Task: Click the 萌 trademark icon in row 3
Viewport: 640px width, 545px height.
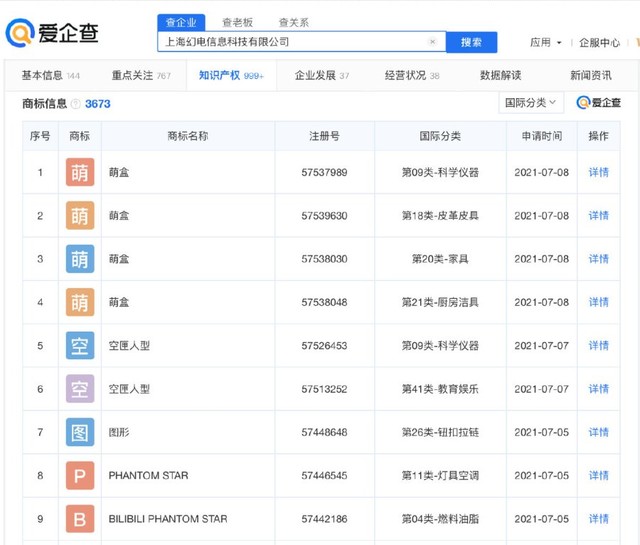Action: click(x=80, y=259)
